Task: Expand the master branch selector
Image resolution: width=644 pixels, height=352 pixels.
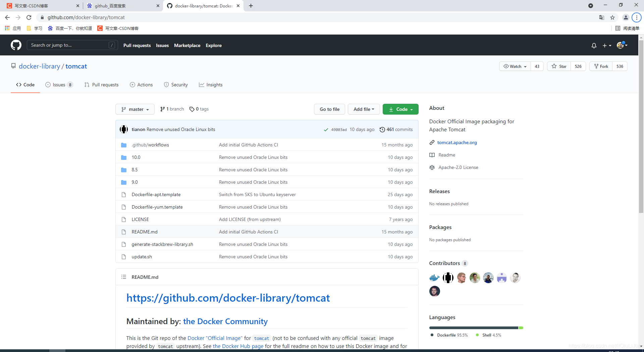Action: (135, 109)
